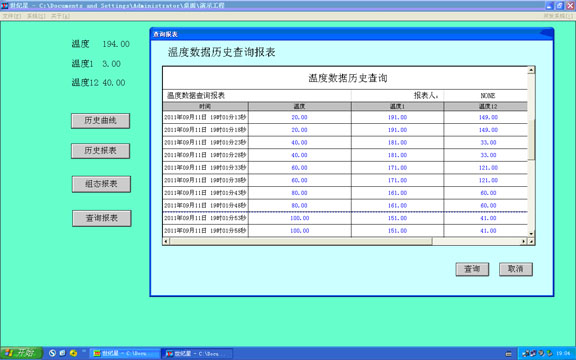The image size is (576, 360).
Task: Click the report table's vertical scrollbar down arrow
Action: (531, 234)
